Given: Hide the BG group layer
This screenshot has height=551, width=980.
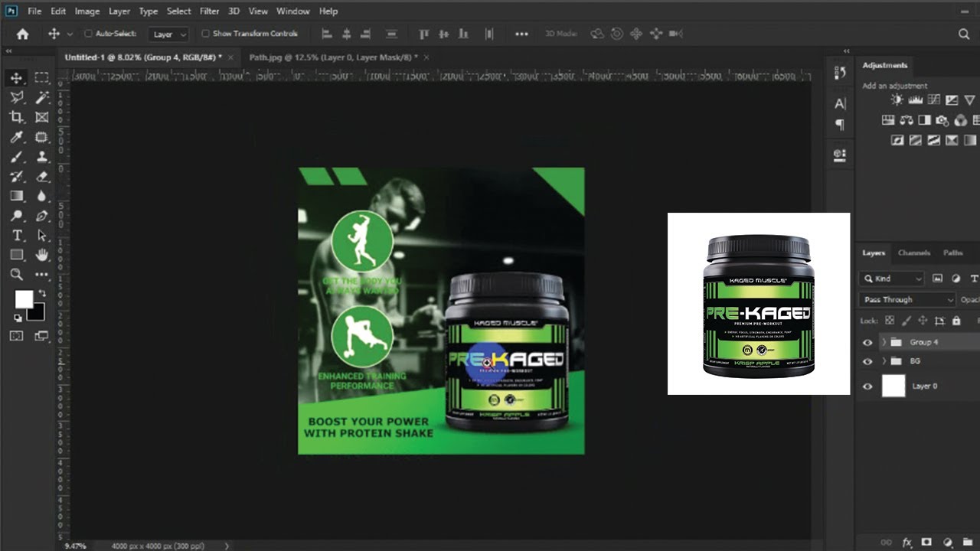Looking at the screenshot, I should point(867,361).
